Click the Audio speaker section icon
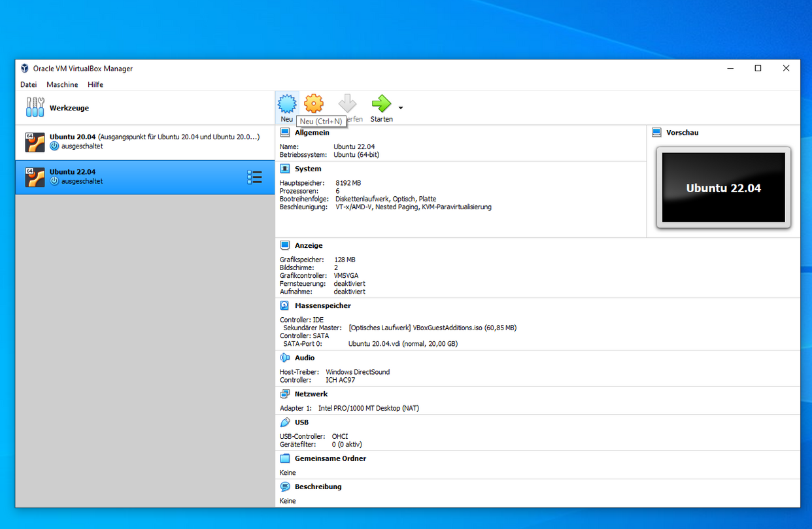 (x=285, y=358)
